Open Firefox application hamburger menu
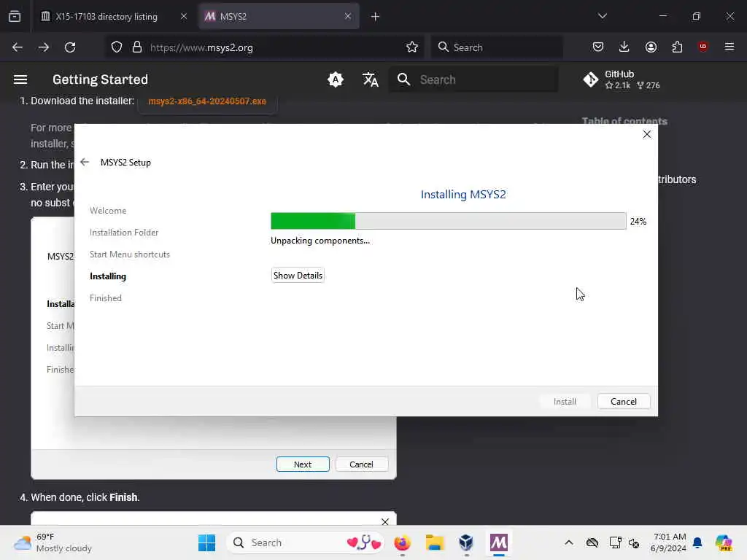The width and height of the screenshot is (747, 560). click(x=729, y=47)
